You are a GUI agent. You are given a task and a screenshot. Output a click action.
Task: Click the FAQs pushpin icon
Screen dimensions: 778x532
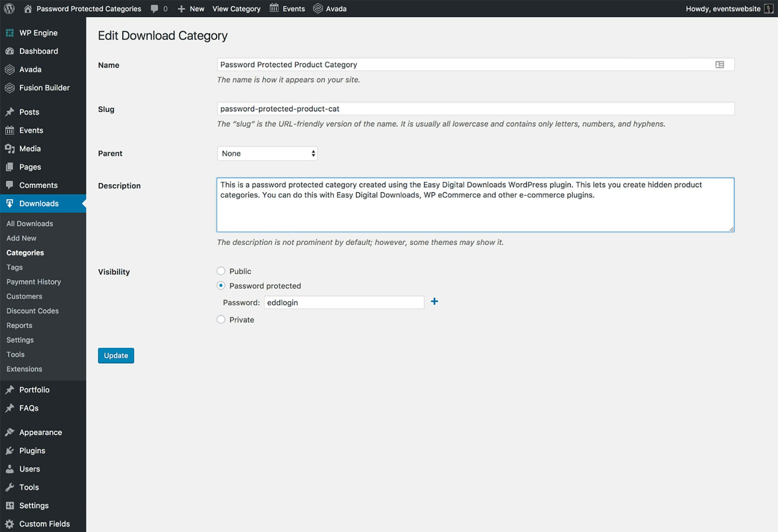(x=10, y=408)
